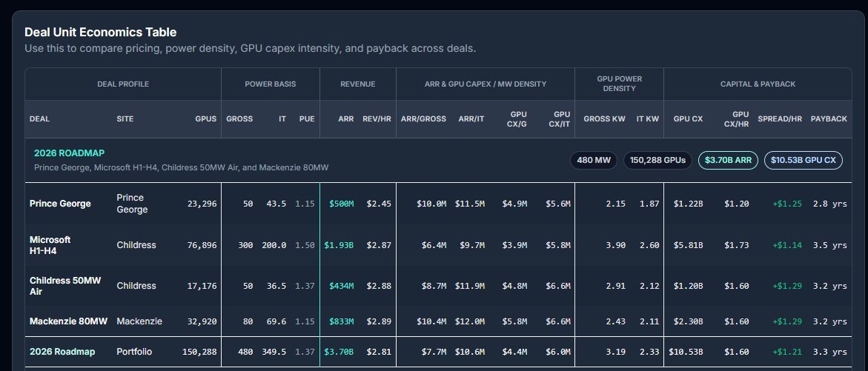Click the 480 MW summary pill
868x371 pixels.
click(x=594, y=161)
